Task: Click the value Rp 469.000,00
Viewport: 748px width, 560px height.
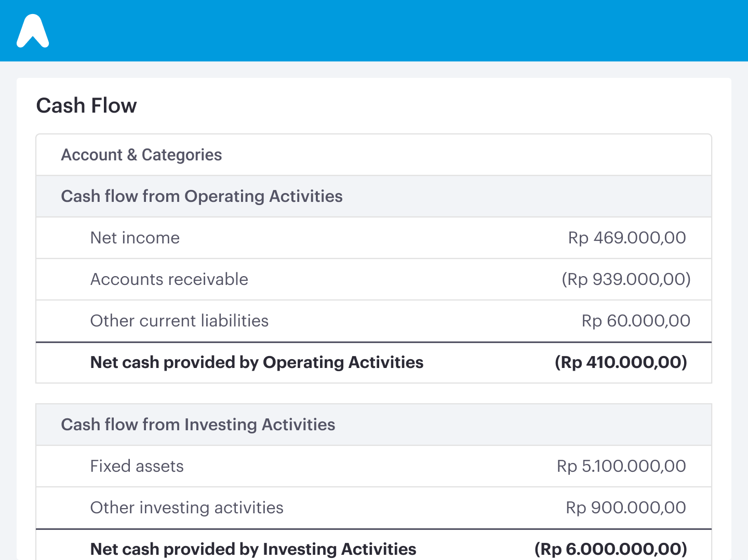Action: click(x=627, y=238)
